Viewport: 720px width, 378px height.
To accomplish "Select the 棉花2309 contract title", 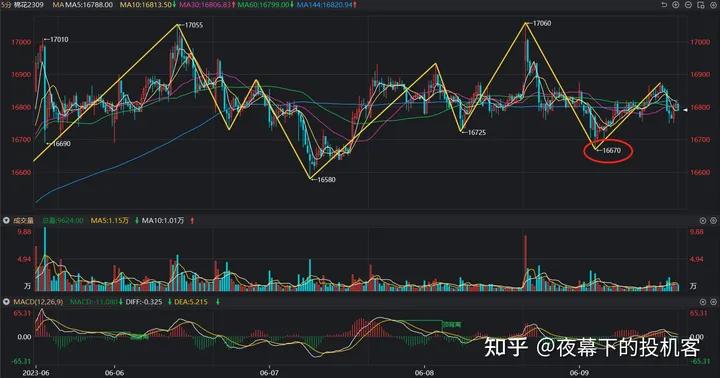I will pyautogui.click(x=28, y=5).
